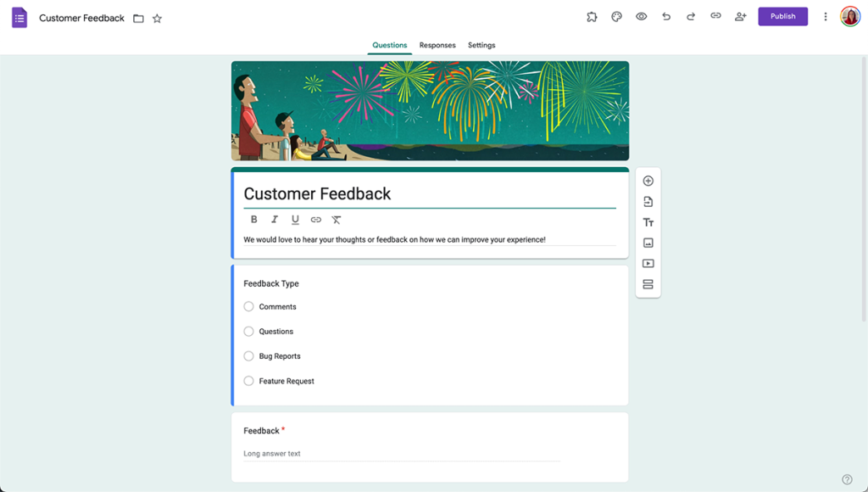Select the Comments feedback option
868x492 pixels.
point(248,306)
